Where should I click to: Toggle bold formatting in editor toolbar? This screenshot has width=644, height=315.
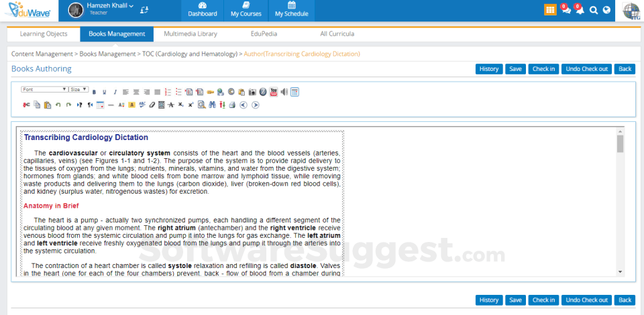pyautogui.click(x=94, y=92)
